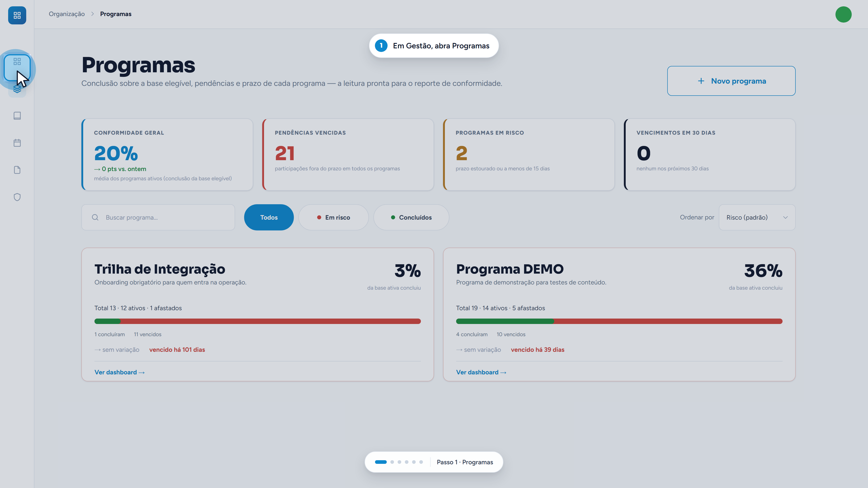Screen dimensions: 868x488
Task: Click the 'Passo 1 · Programas' step label
Action: (x=465, y=462)
